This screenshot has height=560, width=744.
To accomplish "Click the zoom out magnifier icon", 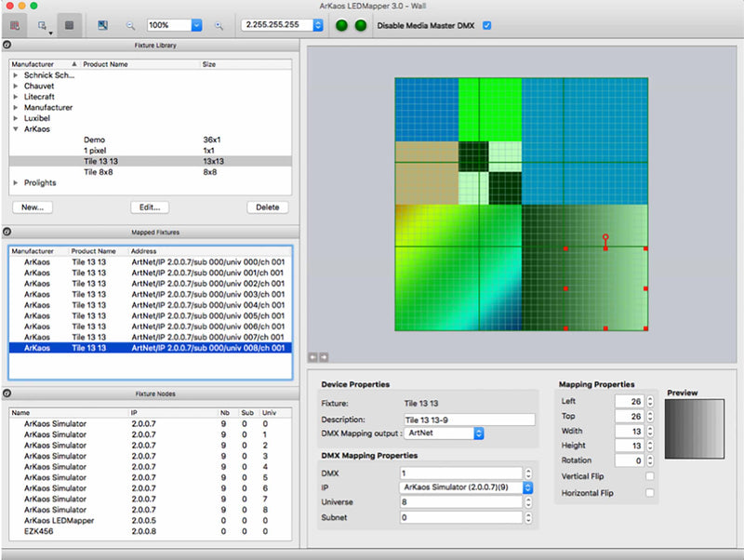I will coord(130,25).
